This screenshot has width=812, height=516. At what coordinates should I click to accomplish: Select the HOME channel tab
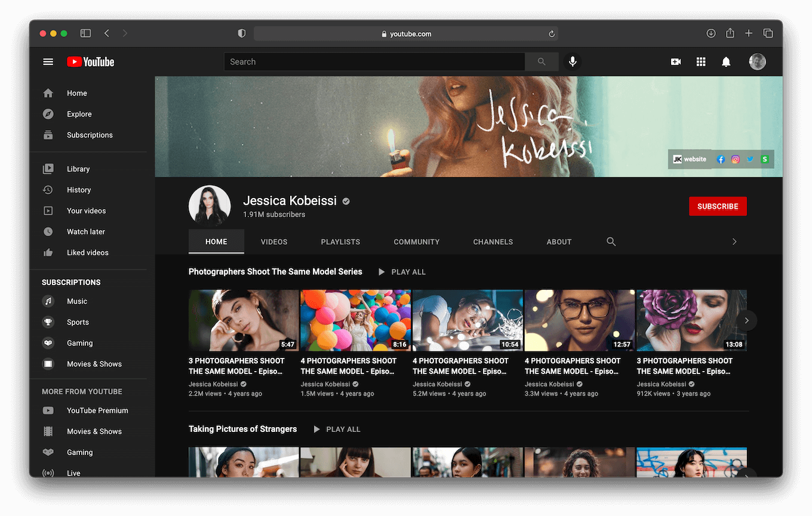pos(216,242)
